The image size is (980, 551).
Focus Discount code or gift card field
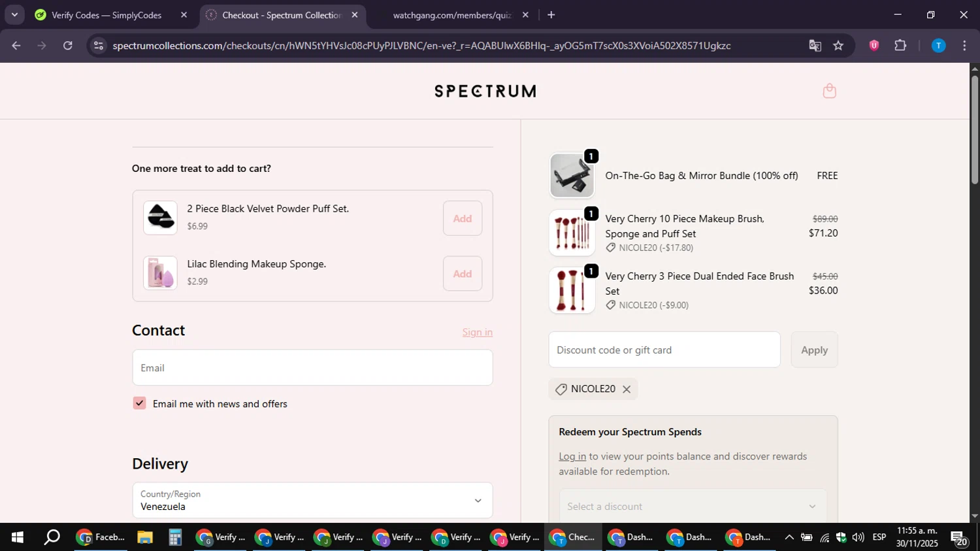coord(664,350)
